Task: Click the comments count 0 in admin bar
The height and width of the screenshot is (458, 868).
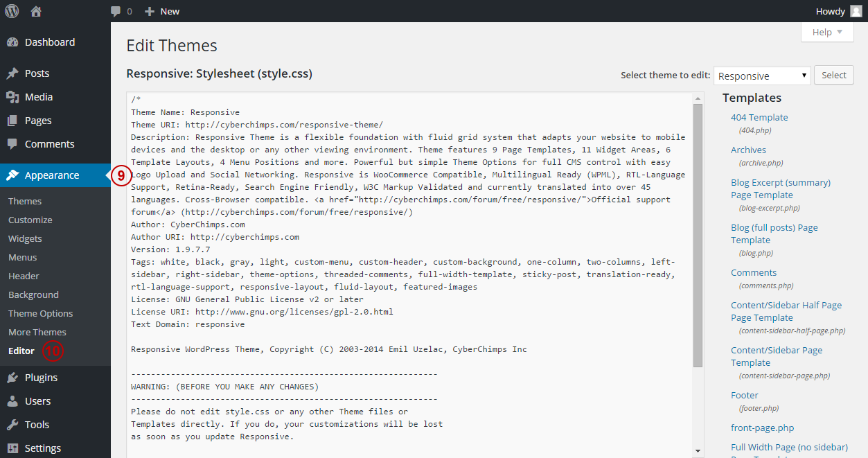Action: click(130, 12)
